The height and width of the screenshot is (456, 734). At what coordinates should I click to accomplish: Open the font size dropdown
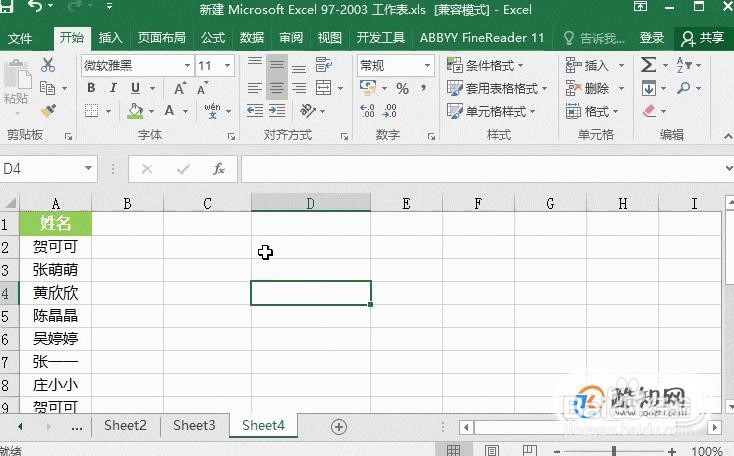pyautogui.click(x=228, y=66)
